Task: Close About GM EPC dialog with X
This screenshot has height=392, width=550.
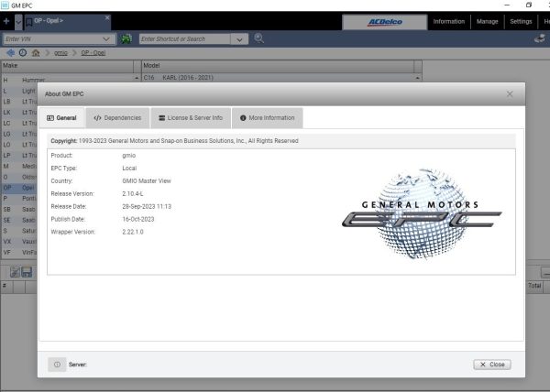Action: (x=510, y=94)
